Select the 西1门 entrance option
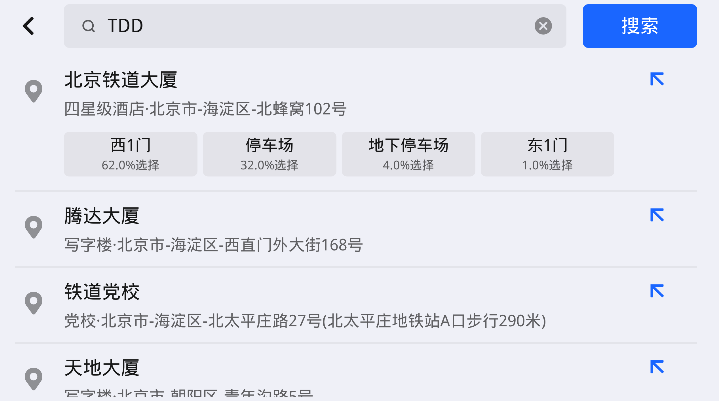The image size is (719, 401). (x=130, y=153)
